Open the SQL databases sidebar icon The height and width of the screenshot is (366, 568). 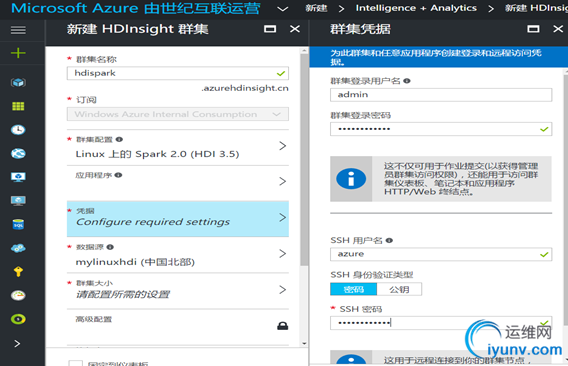18,224
